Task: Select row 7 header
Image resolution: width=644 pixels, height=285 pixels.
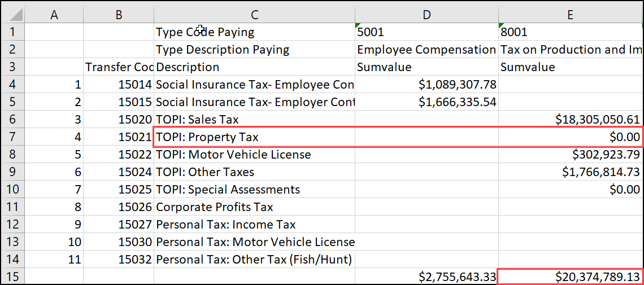Action: (x=12, y=137)
